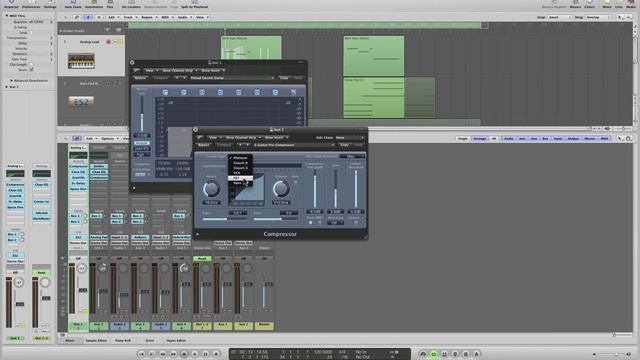
Task: Click link icon in Compressor header
Action: point(200,138)
